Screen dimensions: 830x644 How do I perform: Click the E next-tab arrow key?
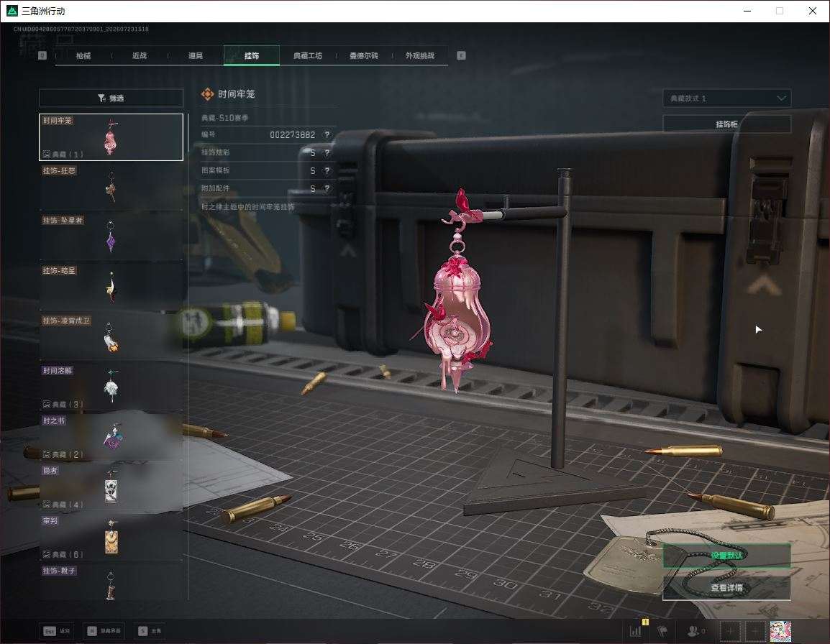pyautogui.click(x=461, y=55)
